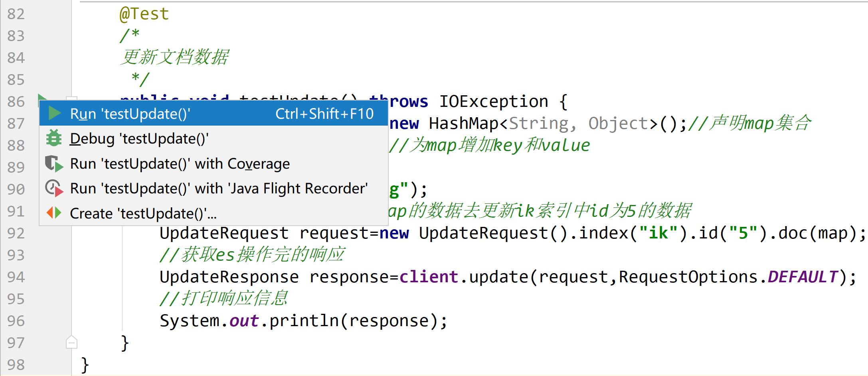Image resolution: width=868 pixels, height=376 pixels.
Task: Click the @Test annotation
Action: (144, 14)
